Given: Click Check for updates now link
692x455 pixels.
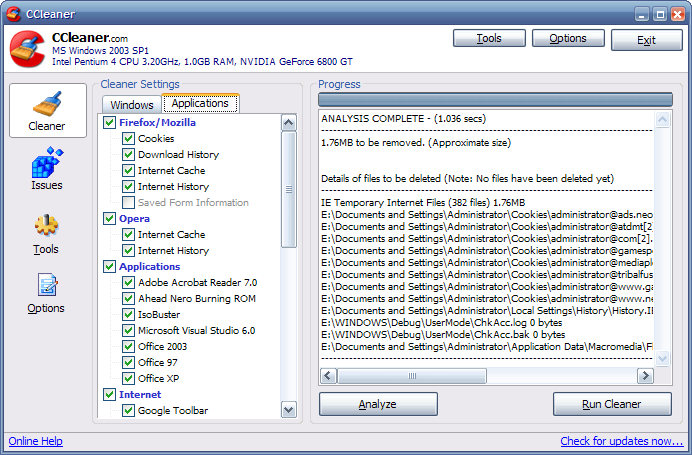Looking at the screenshot, I should coord(621,441).
